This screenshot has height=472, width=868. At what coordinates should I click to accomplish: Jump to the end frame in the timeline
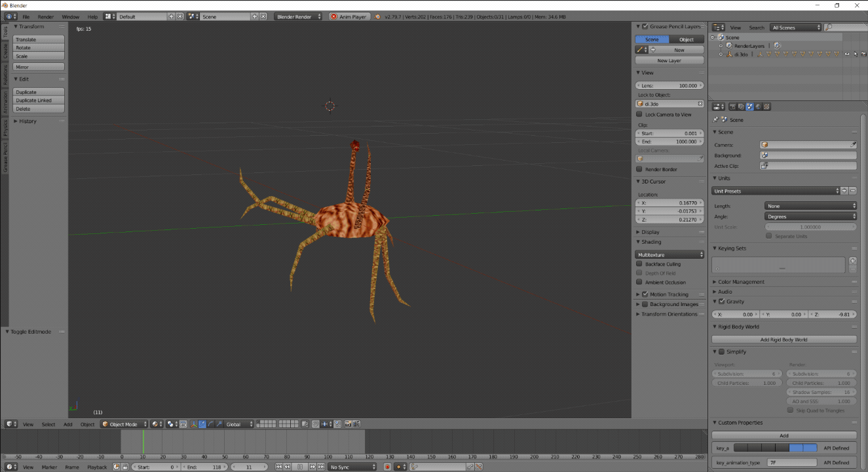(320, 467)
